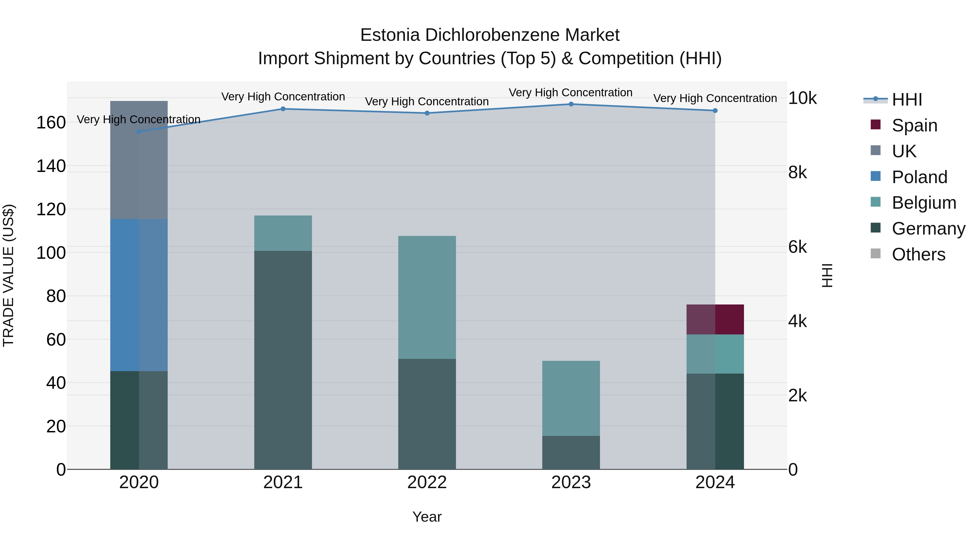Click the 'Very High Concentration' label above 2021
Image resolution: width=980 pixels, height=551 pixels.
coord(283,97)
